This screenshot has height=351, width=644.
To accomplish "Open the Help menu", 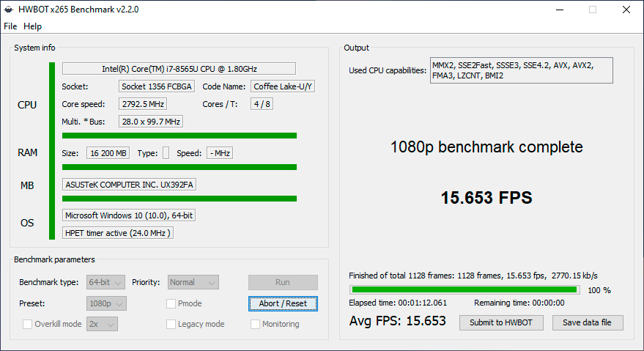I will tap(32, 26).
